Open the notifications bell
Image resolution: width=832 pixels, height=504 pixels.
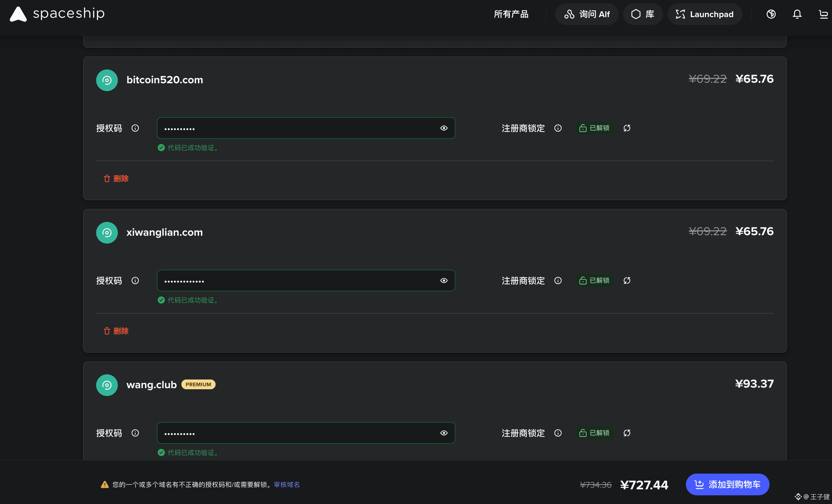(x=797, y=14)
